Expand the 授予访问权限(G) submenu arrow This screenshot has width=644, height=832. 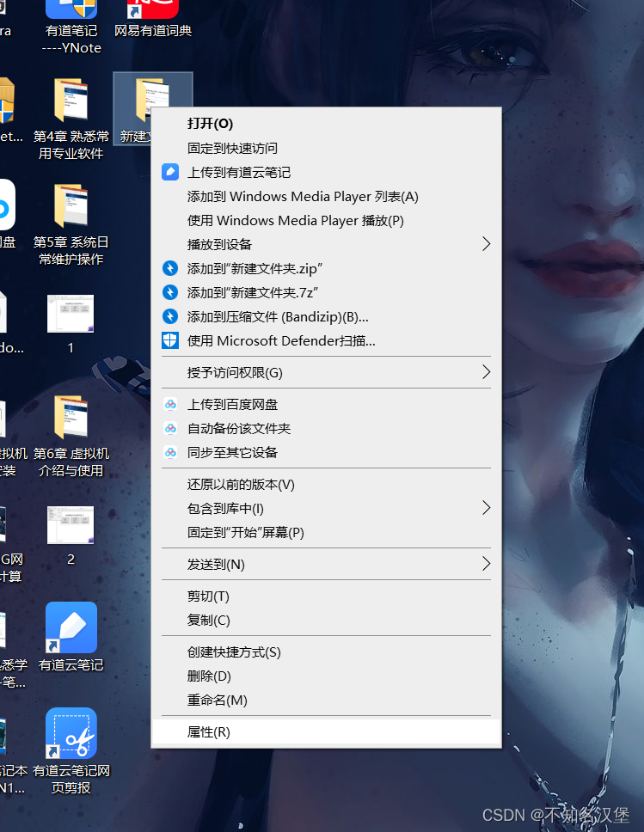(x=485, y=372)
